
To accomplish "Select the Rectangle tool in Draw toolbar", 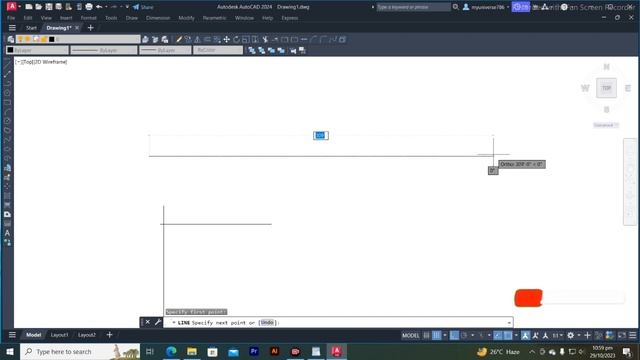I will coord(7,102).
